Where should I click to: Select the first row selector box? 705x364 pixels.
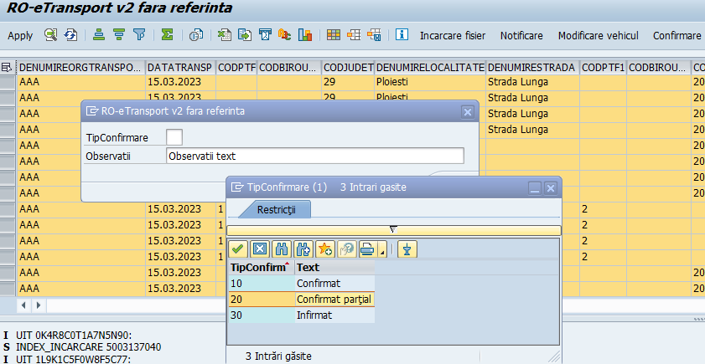coord(8,82)
